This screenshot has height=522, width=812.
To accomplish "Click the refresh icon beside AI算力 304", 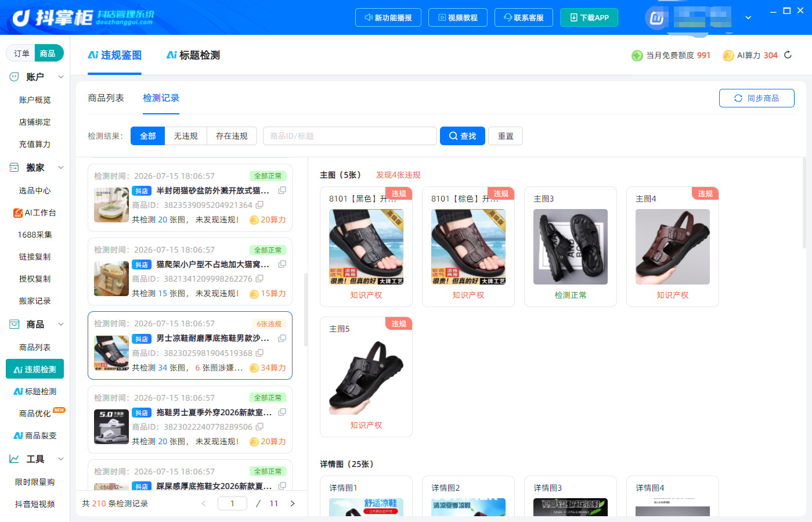I will pos(788,55).
